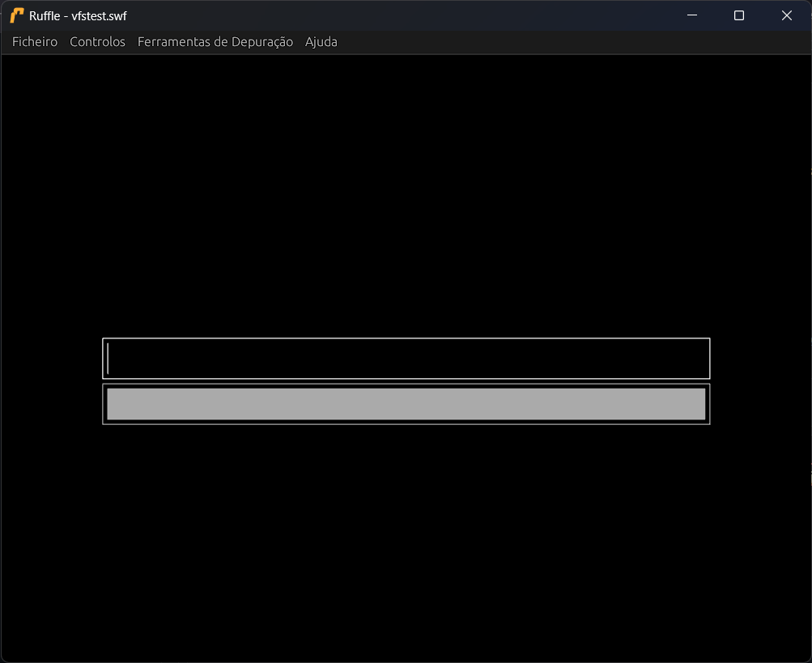
Task: Click the black stage area below the button
Action: tap(405, 526)
